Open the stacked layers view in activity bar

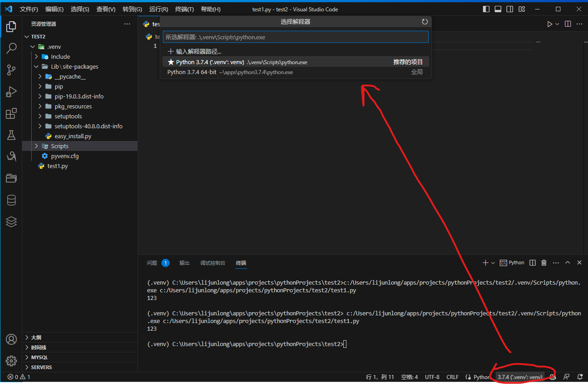click(11, 221)
